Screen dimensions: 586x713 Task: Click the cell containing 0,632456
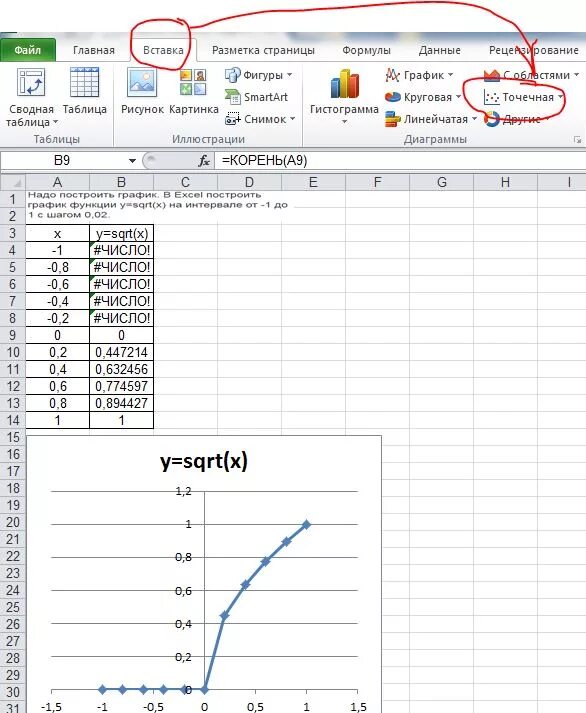tap(121, 369)
